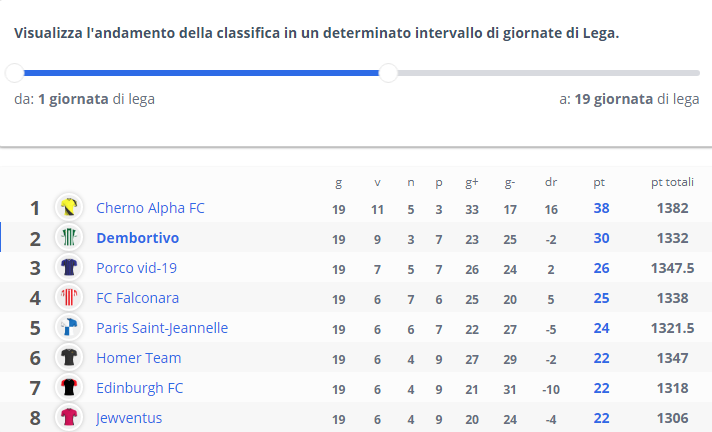This screenshot has width=712, height=432.
Task: Click Porco vid-19 navy jersey icon
Action: coord(69,268)
